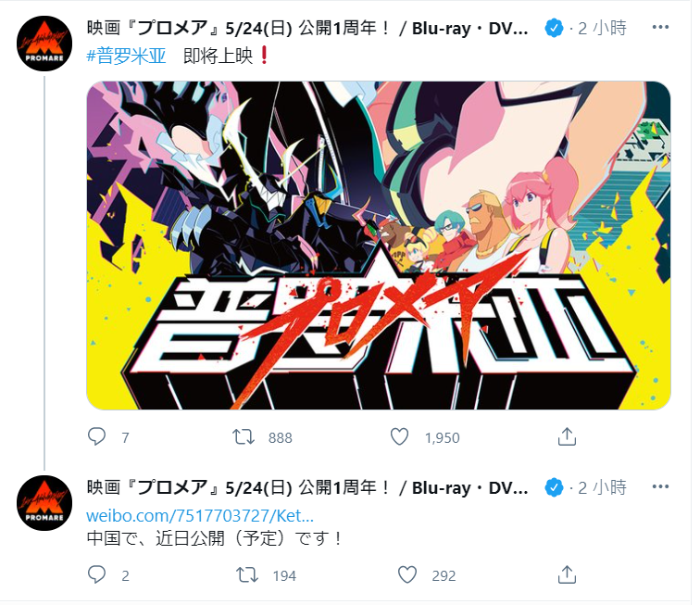The height and width of the screenshot is (605, 700).
Task: Like the second tweet with 292 likes
Action: coord(407,574)
